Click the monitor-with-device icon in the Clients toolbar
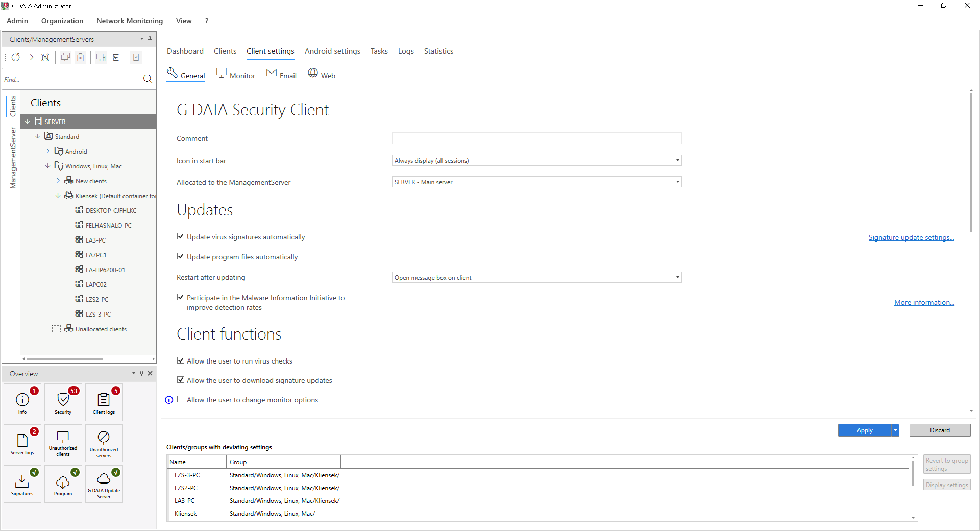980x531 pixels. (x=101, y=57)
